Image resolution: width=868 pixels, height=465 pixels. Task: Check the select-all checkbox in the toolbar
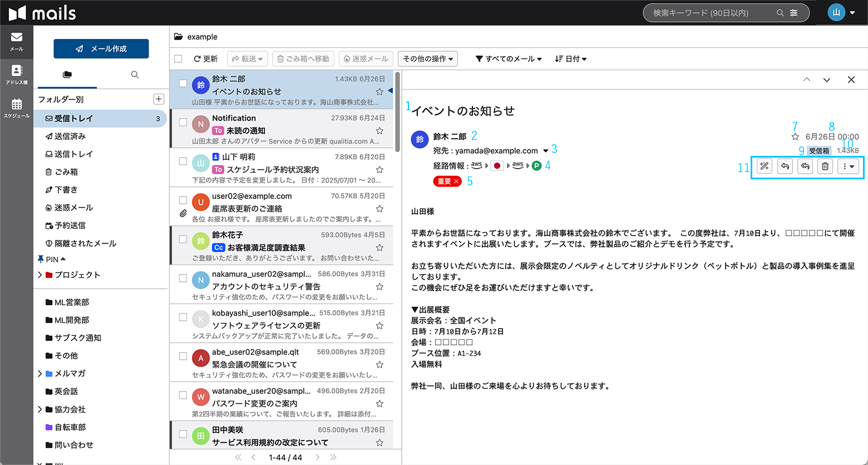pos(178,59)
